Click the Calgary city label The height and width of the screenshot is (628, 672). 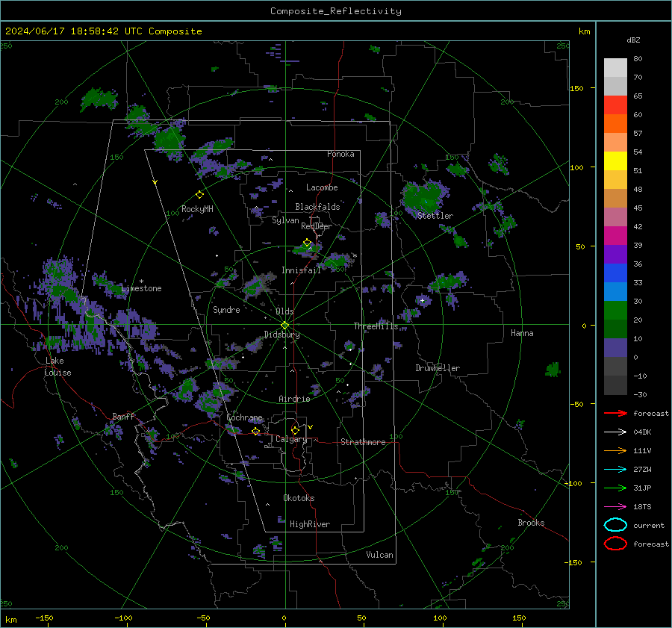pyautogui.click(x=291, y=439)
